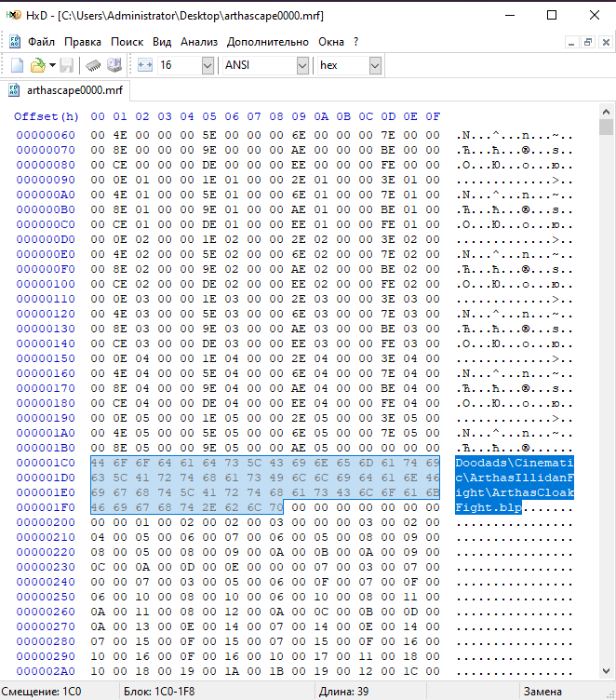Open the ? help menu
This screenshot has height=700, width=616.
[x=355, y=42]
